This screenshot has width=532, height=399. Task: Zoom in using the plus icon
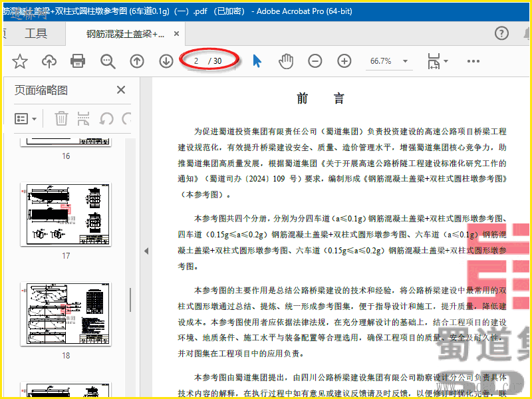coord(344,61)
